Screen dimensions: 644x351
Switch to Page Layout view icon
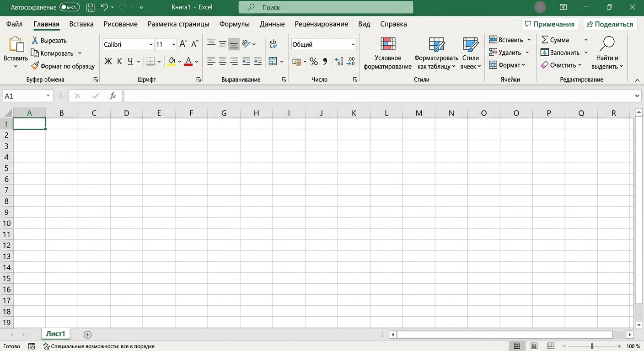tap(534, 346)
